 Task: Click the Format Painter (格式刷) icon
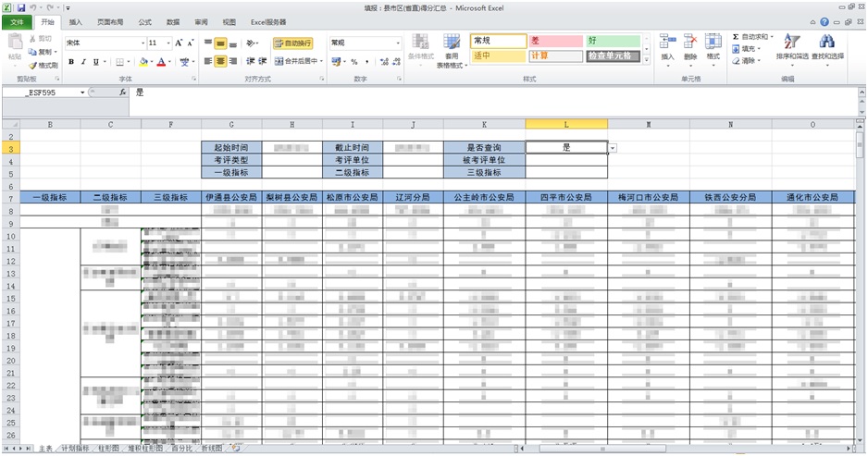32,66
